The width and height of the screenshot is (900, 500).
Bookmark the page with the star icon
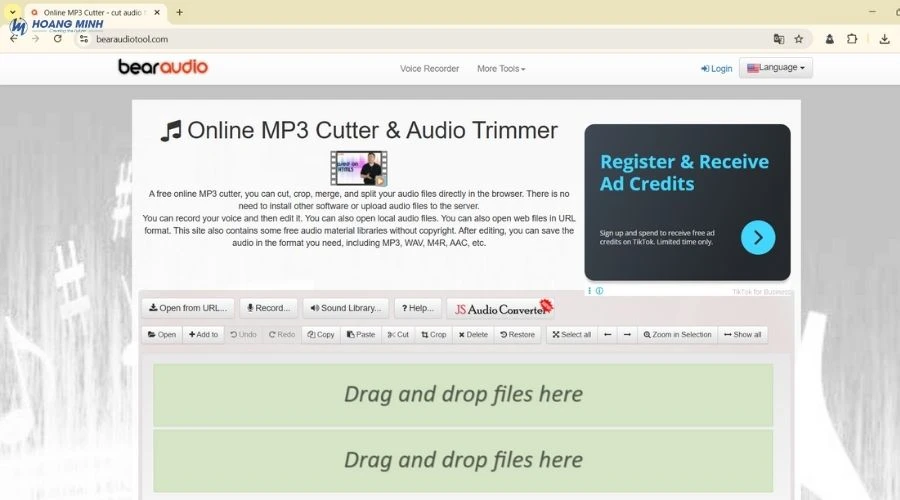[x=799, y=39]
